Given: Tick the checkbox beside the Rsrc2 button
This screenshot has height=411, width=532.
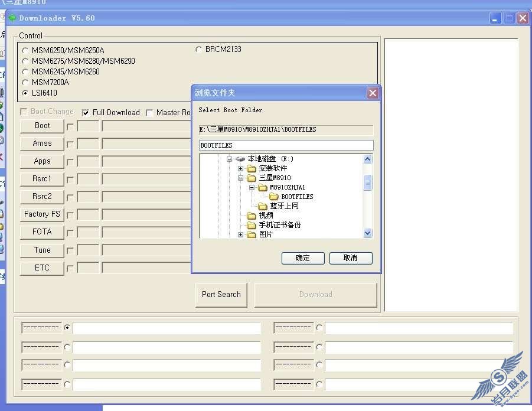Looking at the screenshot, I should click(x=70, y=197).
